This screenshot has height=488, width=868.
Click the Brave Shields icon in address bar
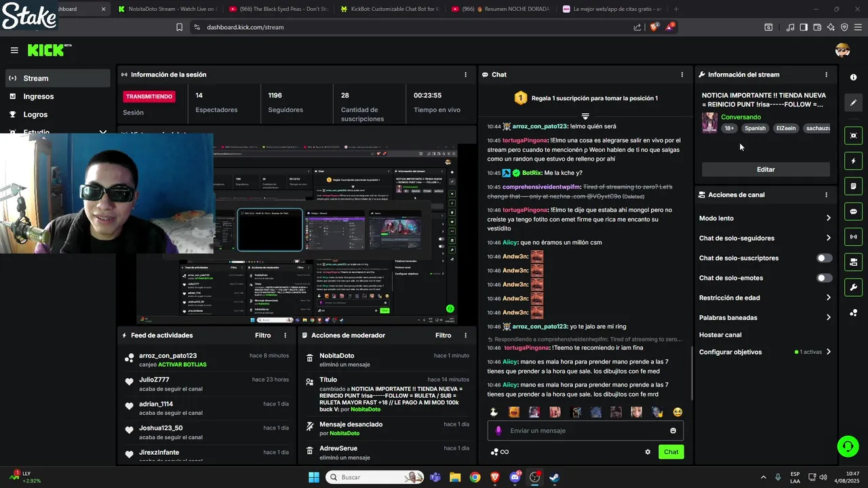click(654, 27)
